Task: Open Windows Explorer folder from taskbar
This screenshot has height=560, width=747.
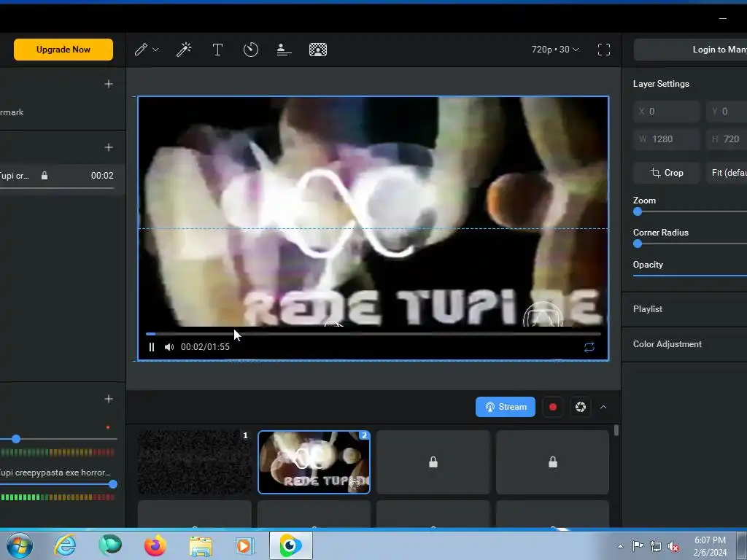Action: (x=201, y=547)
